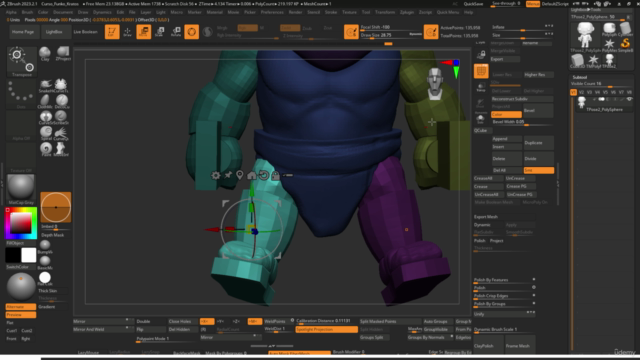This screenshot has height=360, width=640.
Task: Toggle the subtool eye visibility icon
Action: click(x=629, y=99)
